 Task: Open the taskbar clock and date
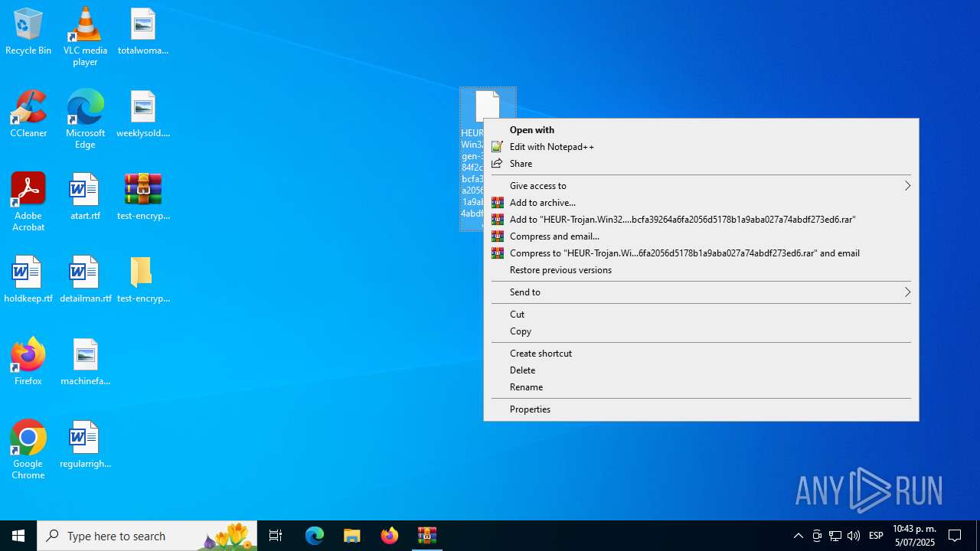click(914, 536)
